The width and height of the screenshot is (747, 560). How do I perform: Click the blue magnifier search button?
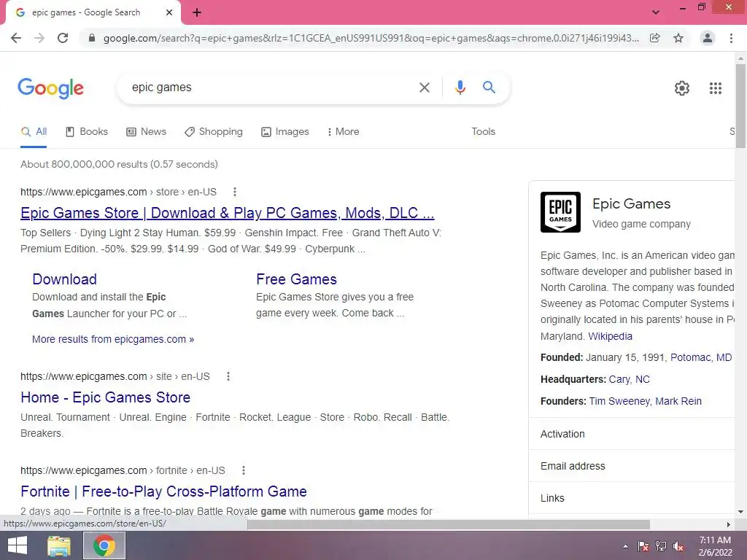[x=489, y=87]
